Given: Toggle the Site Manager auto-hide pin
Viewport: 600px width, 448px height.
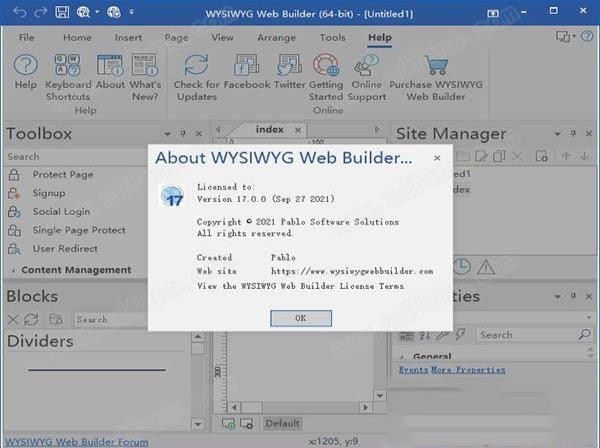Looking at the screenshot, I should coord(573,133).
